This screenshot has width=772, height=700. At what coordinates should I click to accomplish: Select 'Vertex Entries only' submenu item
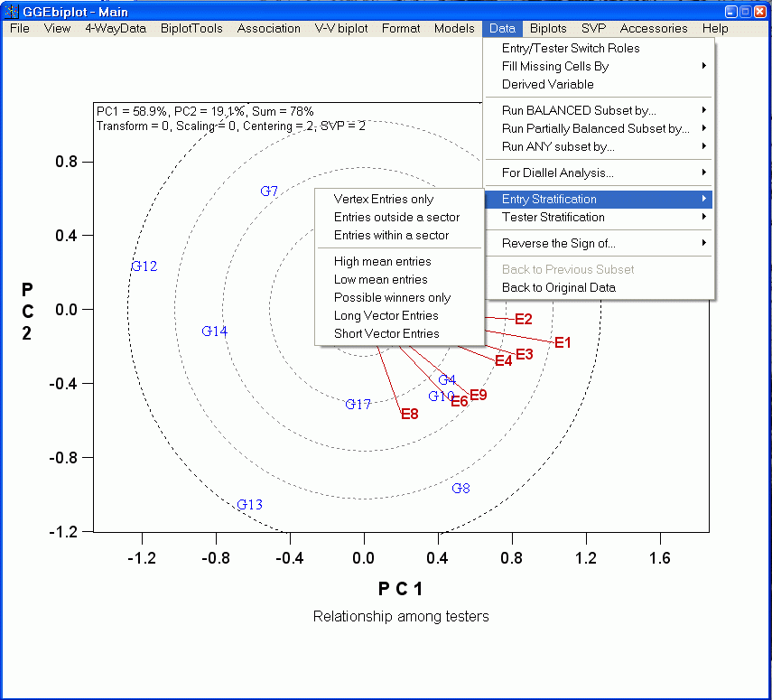[x=383, y=199]
